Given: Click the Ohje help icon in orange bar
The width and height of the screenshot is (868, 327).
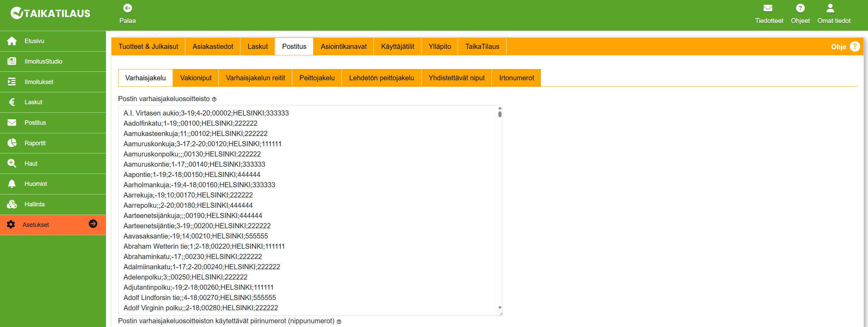Looking at the screenshot, I should (x=855, y=46).
